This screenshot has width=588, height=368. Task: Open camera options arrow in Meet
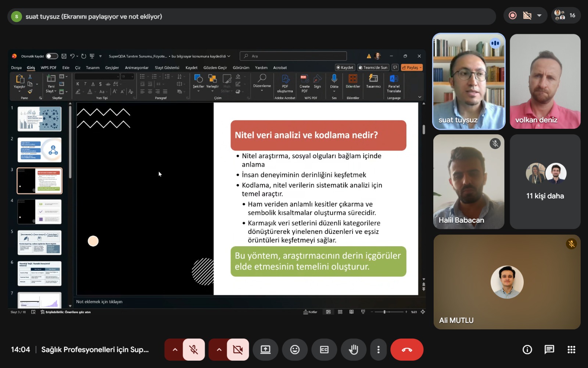point(219,350)
